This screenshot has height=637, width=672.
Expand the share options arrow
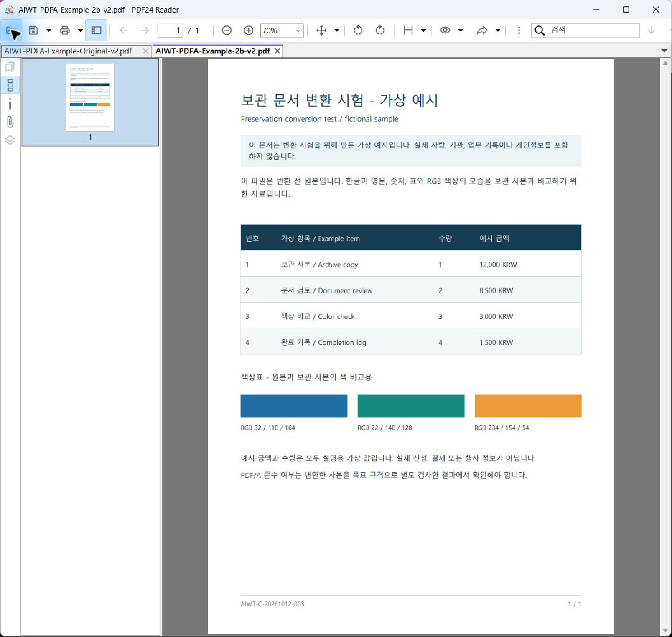[x=498, y=31]
